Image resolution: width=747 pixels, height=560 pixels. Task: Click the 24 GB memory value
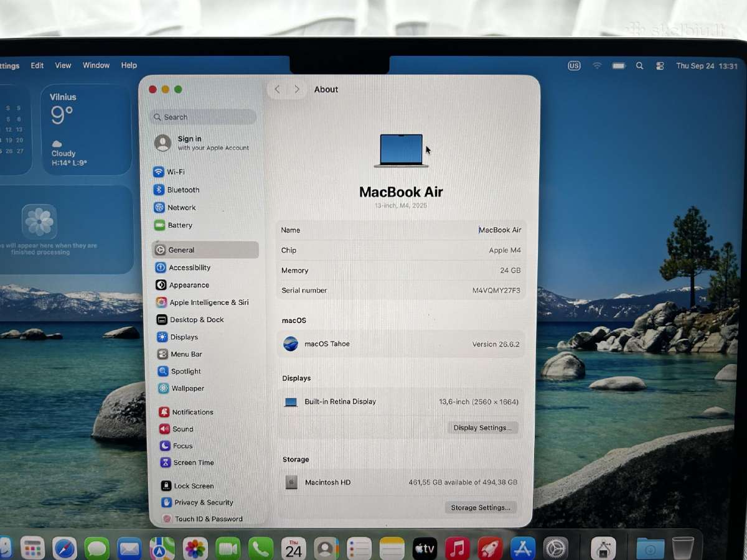pos(510,271)
